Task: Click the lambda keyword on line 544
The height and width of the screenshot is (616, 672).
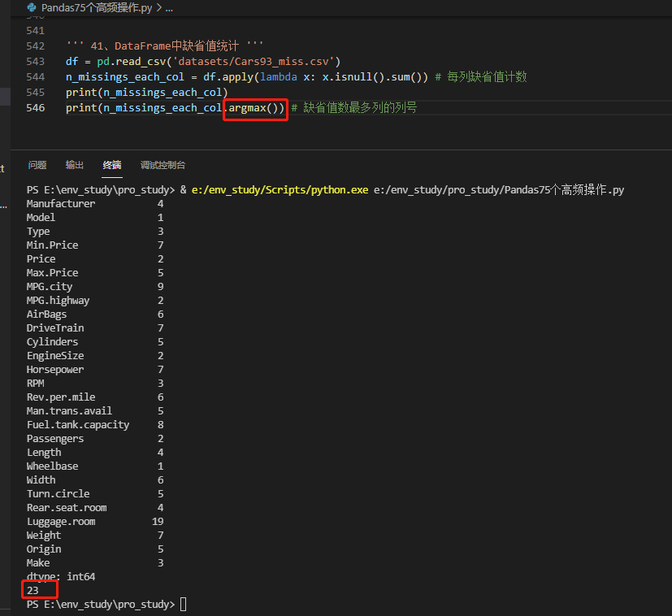Action: pos(279,77)
